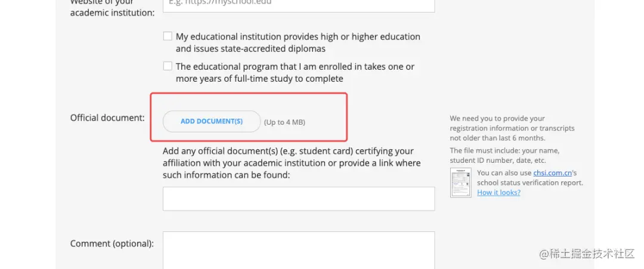Viewport: 644px width, 269px height.
Task: Focus the Comment (optional) text area
Action: tap(298, 251)
